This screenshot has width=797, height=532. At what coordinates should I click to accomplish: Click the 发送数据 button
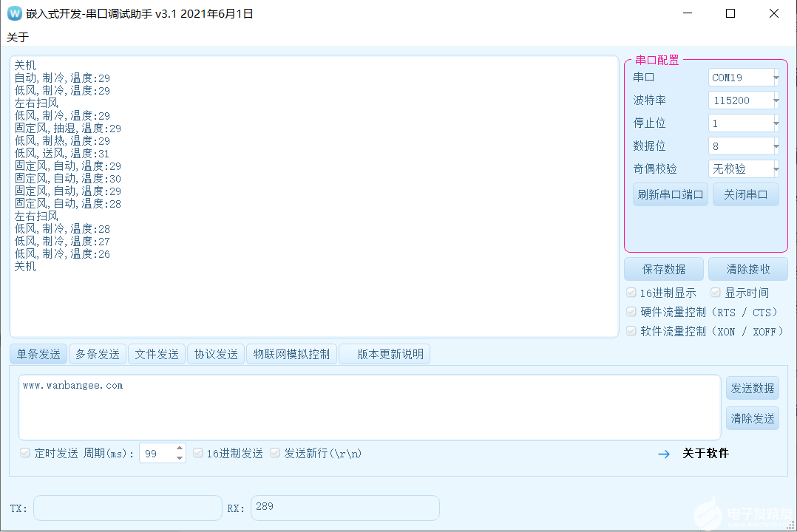click(752, 388)
